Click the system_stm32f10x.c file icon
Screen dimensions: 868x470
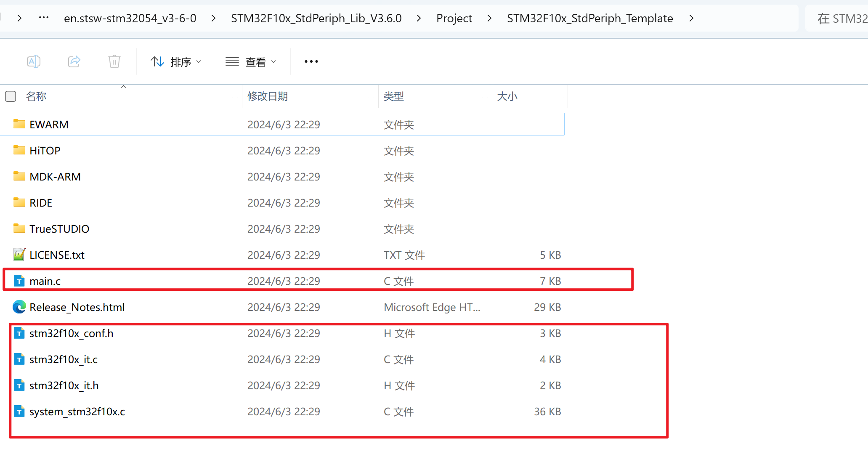tap(19, 411)
